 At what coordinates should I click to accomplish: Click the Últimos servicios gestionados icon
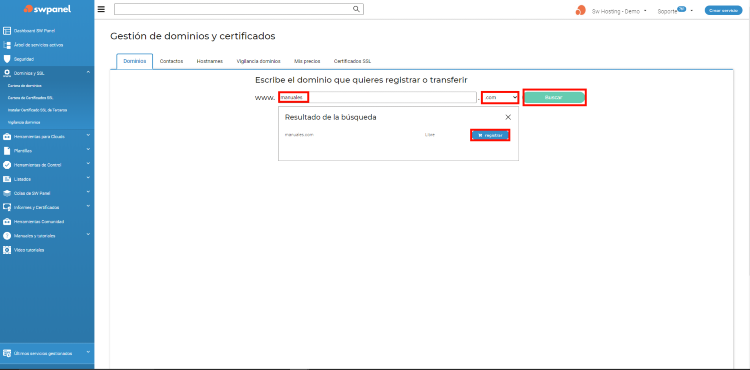click(7, 353)
